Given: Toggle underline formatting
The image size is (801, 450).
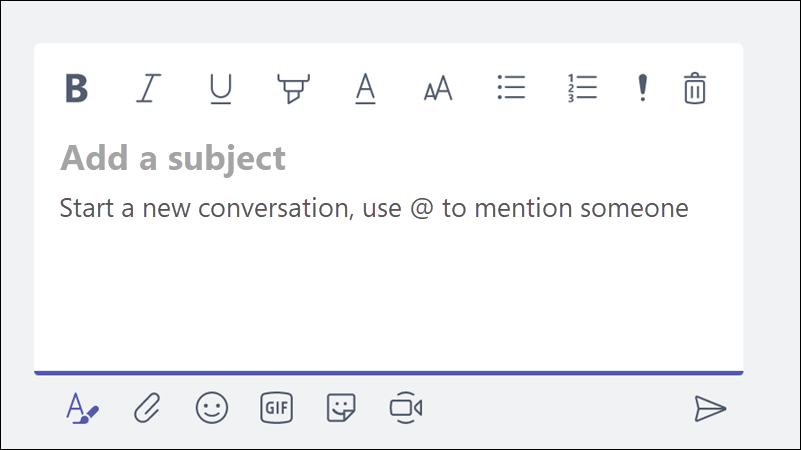Looking at the screenshot, I should [x=221, y=88].
